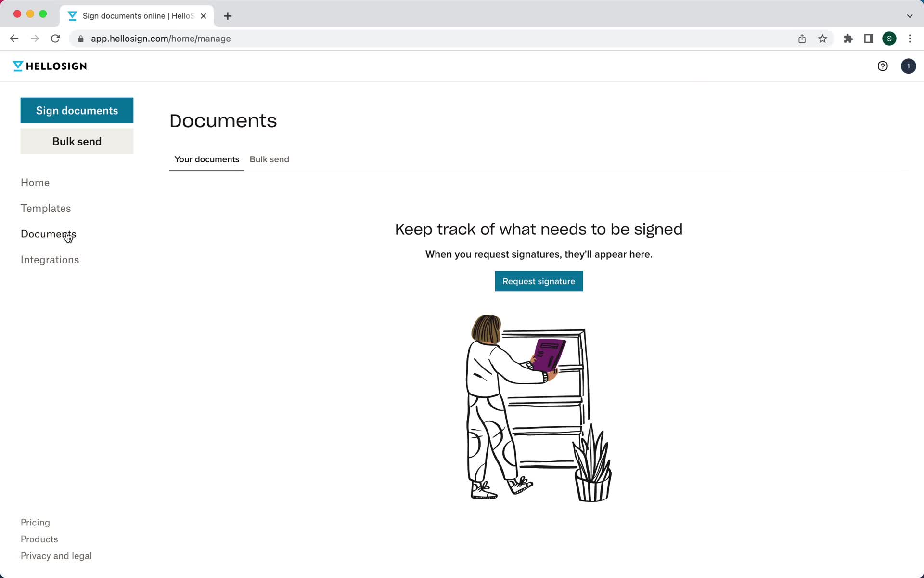Image resolution: width=924 pixels, height=578 pixels.
Task: Click the Bulk send sidebar button
Action: click(77, 141)
